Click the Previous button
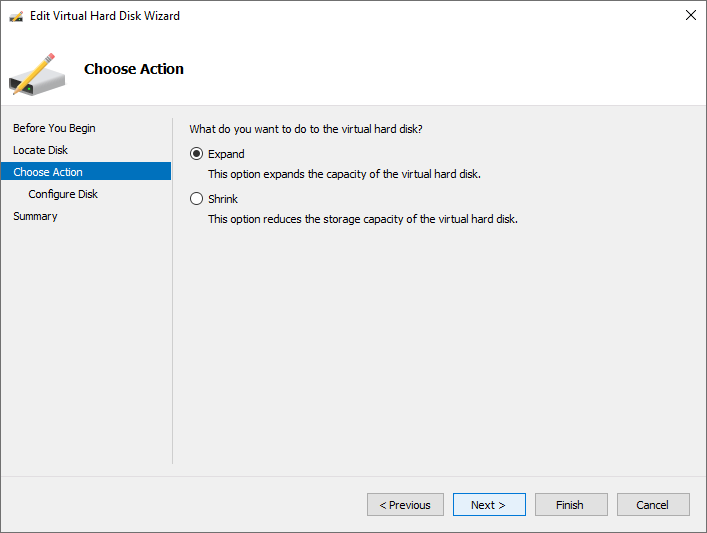 tap(405, 505)
